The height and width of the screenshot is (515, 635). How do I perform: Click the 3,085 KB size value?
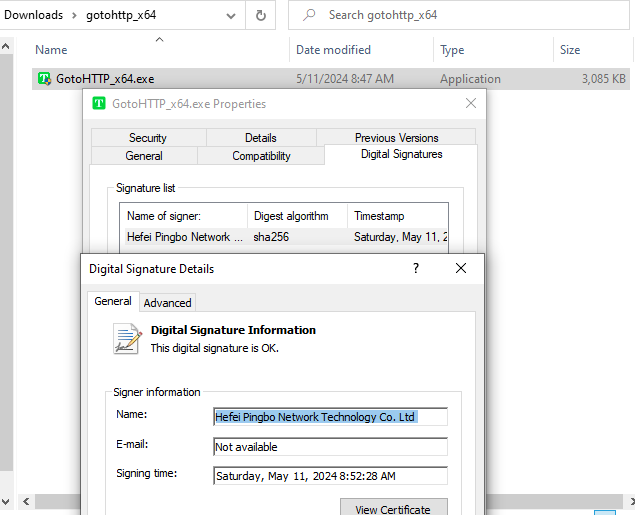604,79
